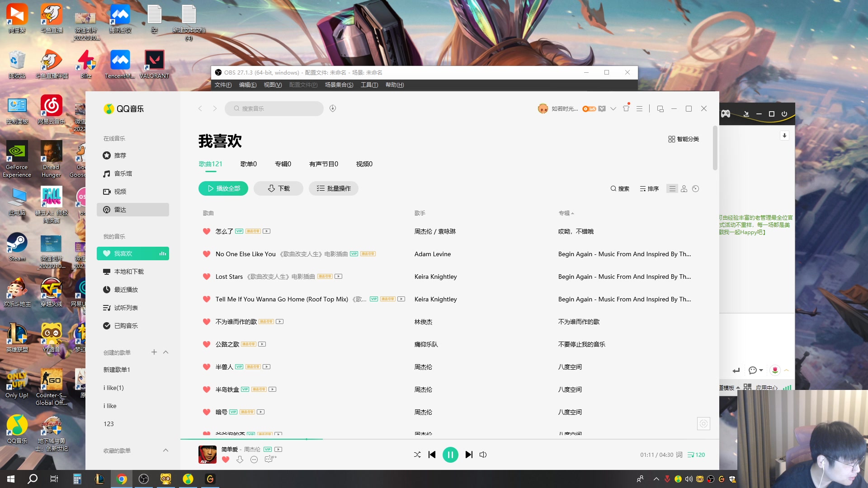Click the 下载 download button
Viewport: 868px width, 488px height.
278,188
